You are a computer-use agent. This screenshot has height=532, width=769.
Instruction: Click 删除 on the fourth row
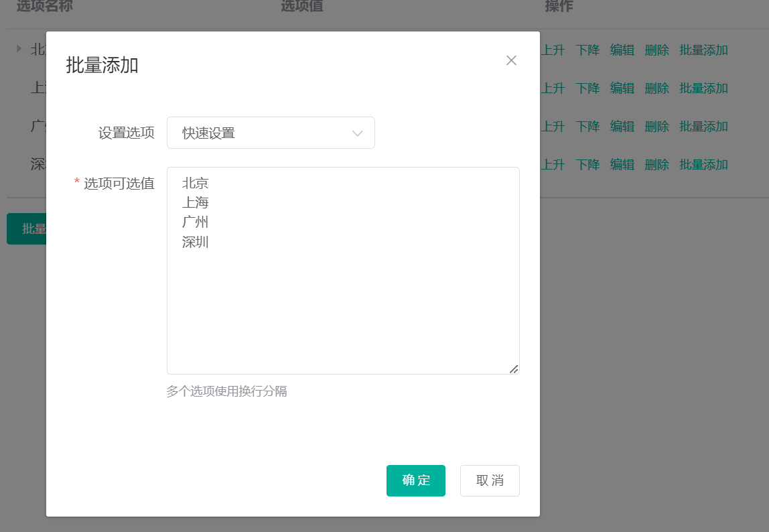tap(656, 164)
